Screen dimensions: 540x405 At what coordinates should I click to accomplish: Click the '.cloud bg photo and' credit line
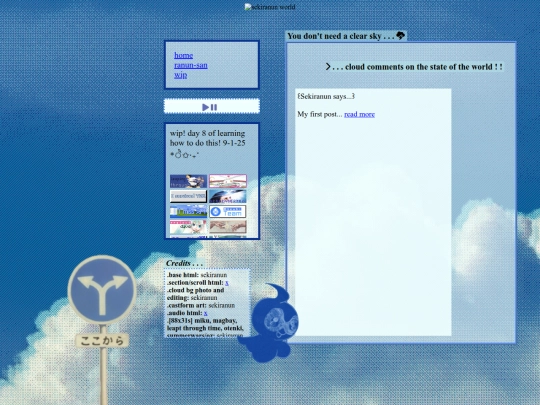pos(195,290)
